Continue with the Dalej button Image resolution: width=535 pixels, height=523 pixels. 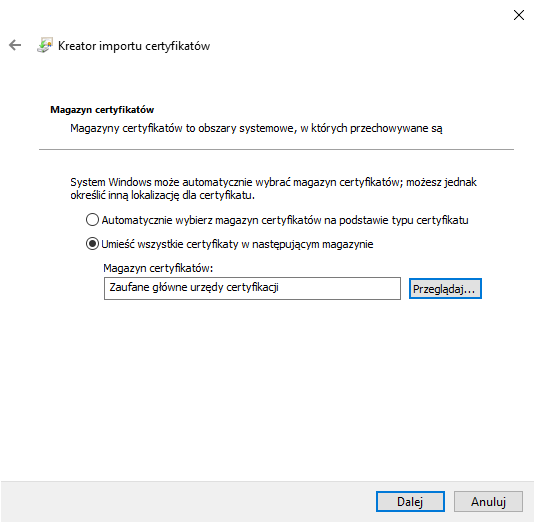pos(410,502)
